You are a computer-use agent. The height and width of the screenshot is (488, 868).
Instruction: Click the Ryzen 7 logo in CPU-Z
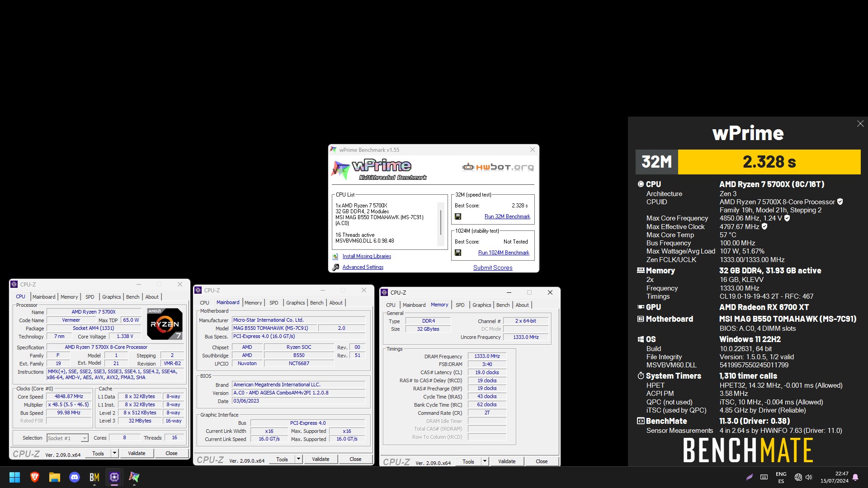point(165,324)
